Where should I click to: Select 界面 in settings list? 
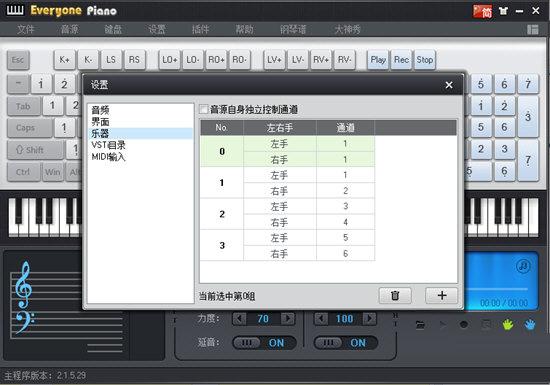(x=140, y=122)
